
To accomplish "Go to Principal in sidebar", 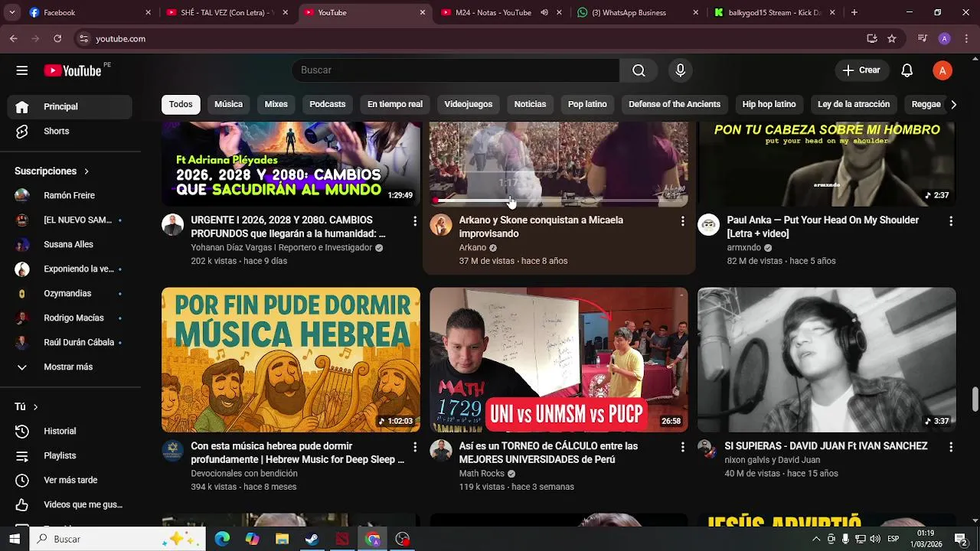I will pyautogui.click(x=70, y=106).
